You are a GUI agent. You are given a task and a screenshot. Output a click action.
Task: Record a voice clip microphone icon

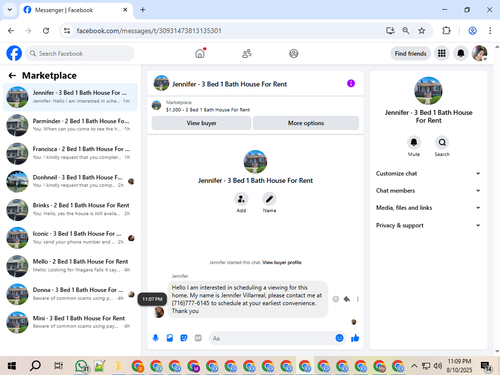point(156,338)
